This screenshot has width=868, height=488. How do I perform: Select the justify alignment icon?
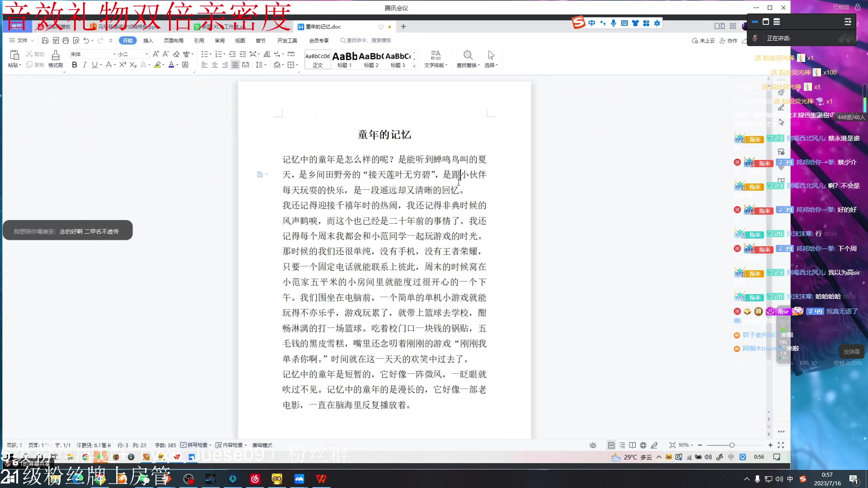(235, 65)
